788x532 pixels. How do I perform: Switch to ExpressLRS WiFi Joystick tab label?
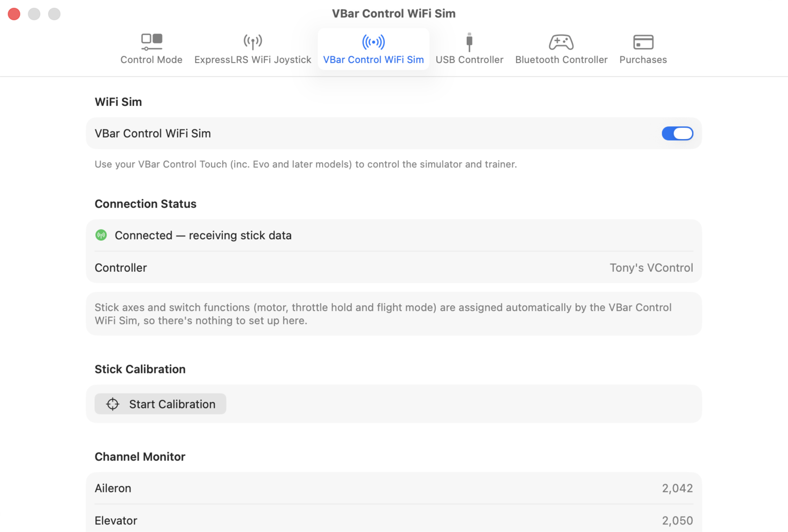coord(253,59)
